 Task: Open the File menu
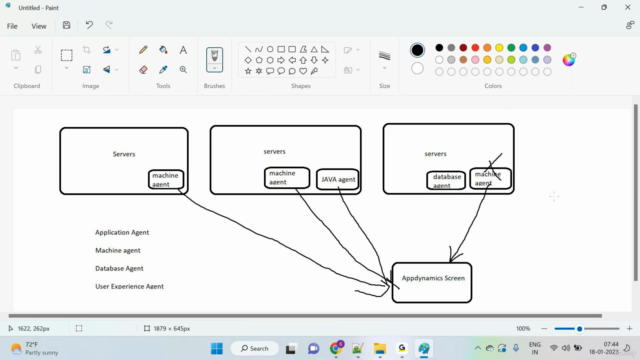tap(12, 26)
